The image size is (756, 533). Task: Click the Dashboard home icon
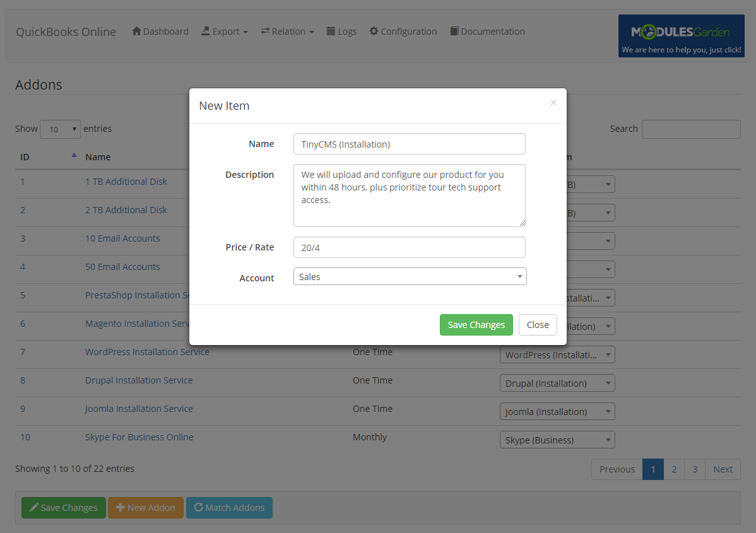click(136, 31)
